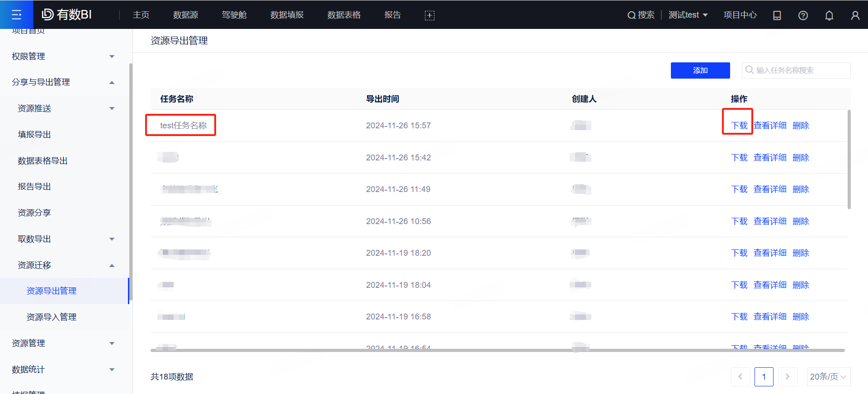Expand the 测试test project dropdown
The width and height of the screenshot is (868, 394).
pyautogui.click(x=688, y=15)
